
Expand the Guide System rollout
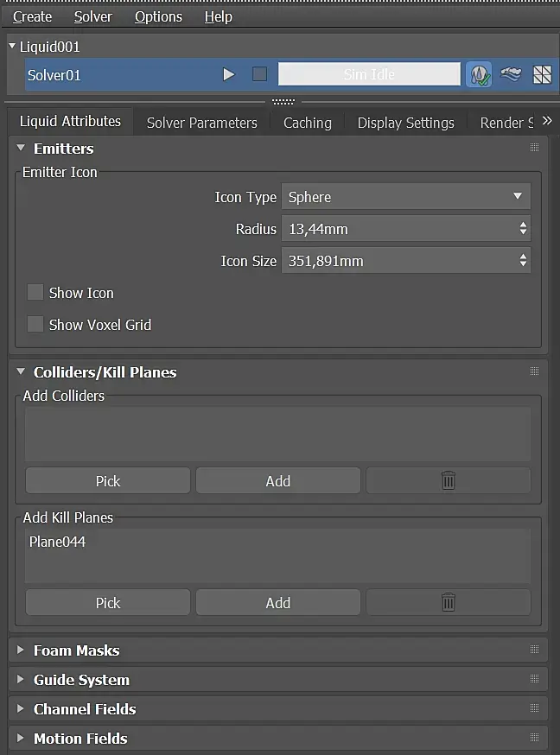click(20, 679)
